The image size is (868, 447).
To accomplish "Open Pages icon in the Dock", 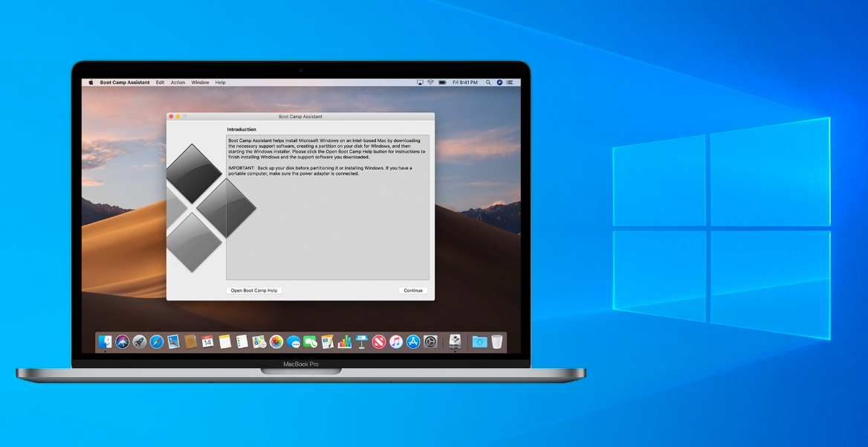I will pos(327,342).
